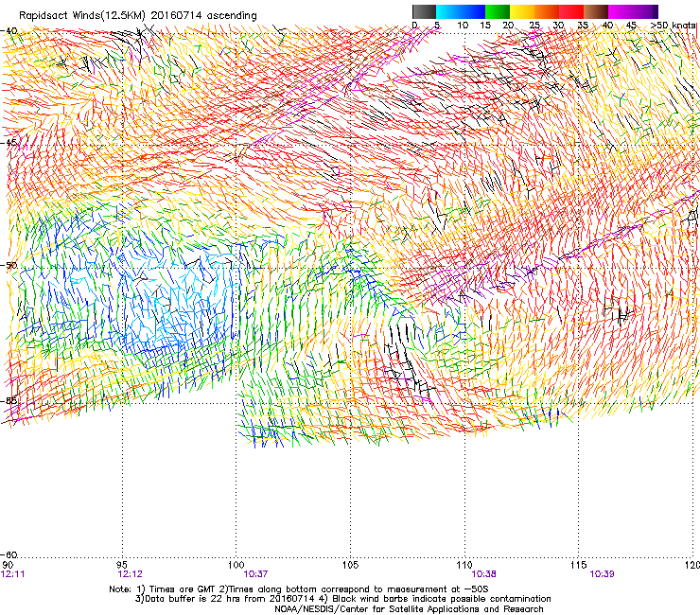Click the '45' tick on the knots scale

pos(631,26)
